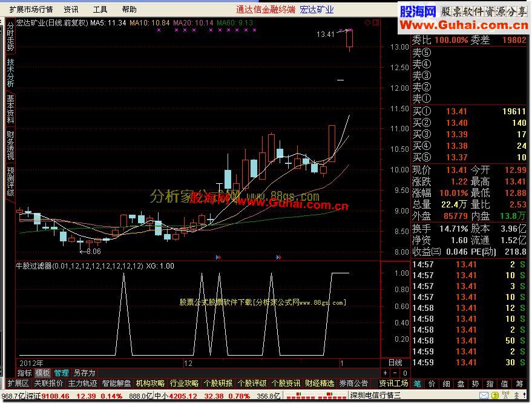532x404 pixels.
Task: Click the plus zoom button
Action: point(385,373)
